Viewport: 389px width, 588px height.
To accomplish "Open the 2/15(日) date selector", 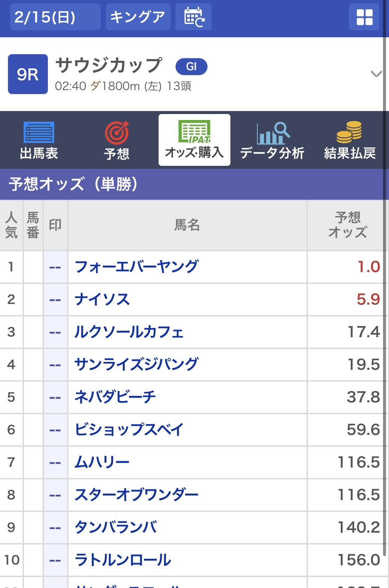I will pos(55,17).
